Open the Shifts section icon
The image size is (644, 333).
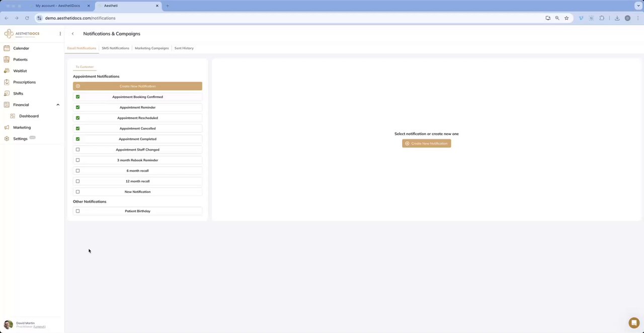pos(7,94)
